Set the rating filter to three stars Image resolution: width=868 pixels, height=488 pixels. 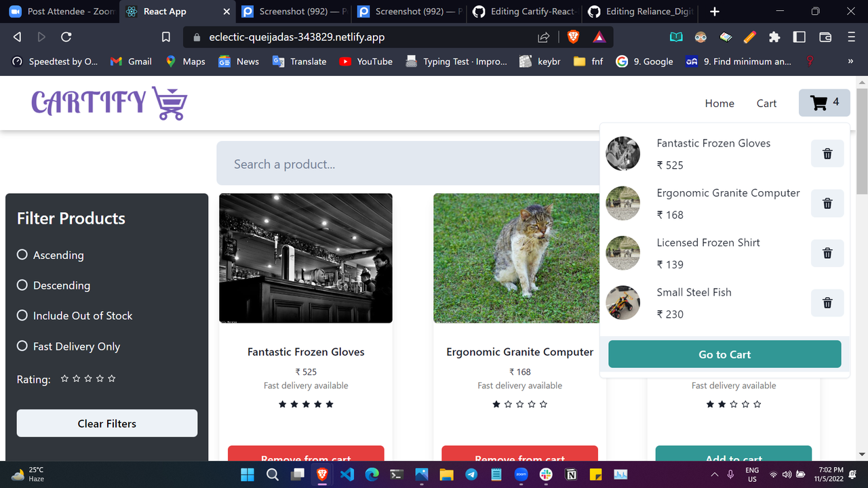87,380
